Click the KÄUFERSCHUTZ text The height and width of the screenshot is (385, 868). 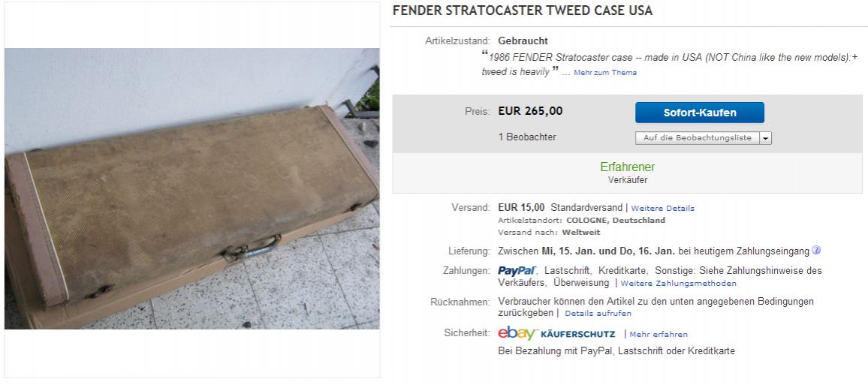577,334
